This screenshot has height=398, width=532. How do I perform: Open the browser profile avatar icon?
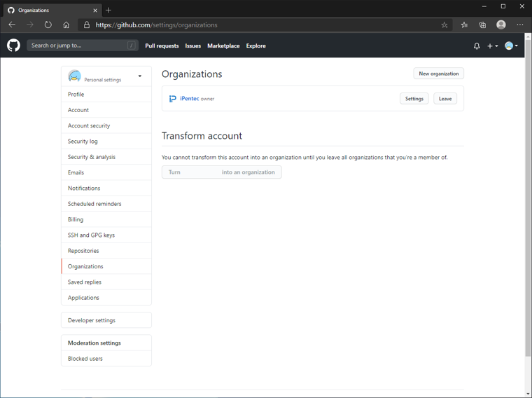pyautogui.click(x=501, y=25)
